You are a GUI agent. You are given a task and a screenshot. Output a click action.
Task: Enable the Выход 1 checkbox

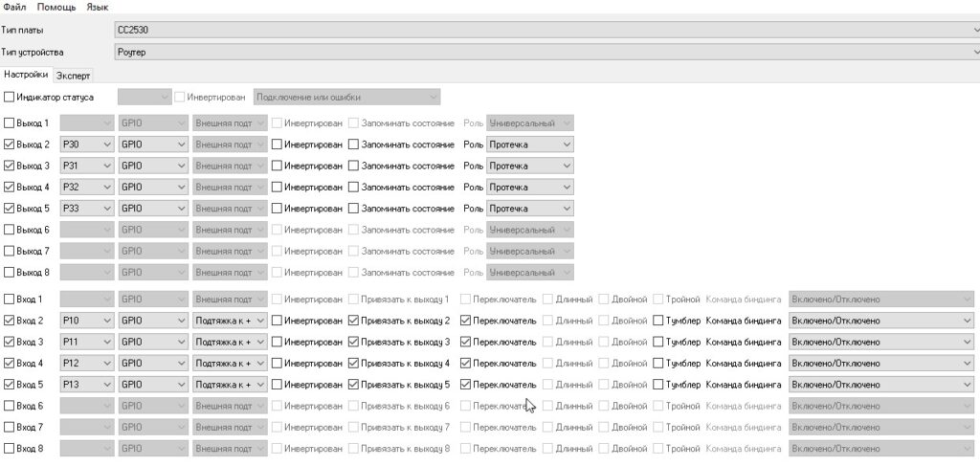click(10, 123)
